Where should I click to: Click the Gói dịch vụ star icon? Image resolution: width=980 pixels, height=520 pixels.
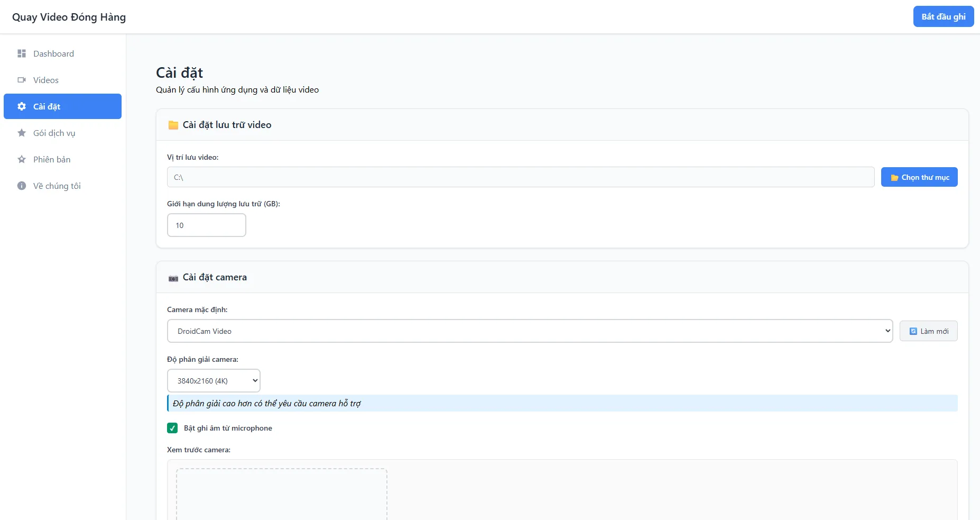coord(22,133)
